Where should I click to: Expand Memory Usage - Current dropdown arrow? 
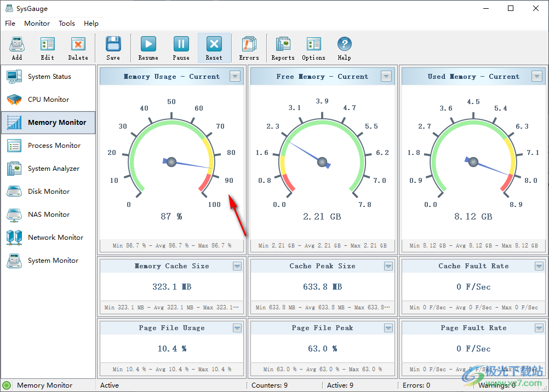[235, 76]
